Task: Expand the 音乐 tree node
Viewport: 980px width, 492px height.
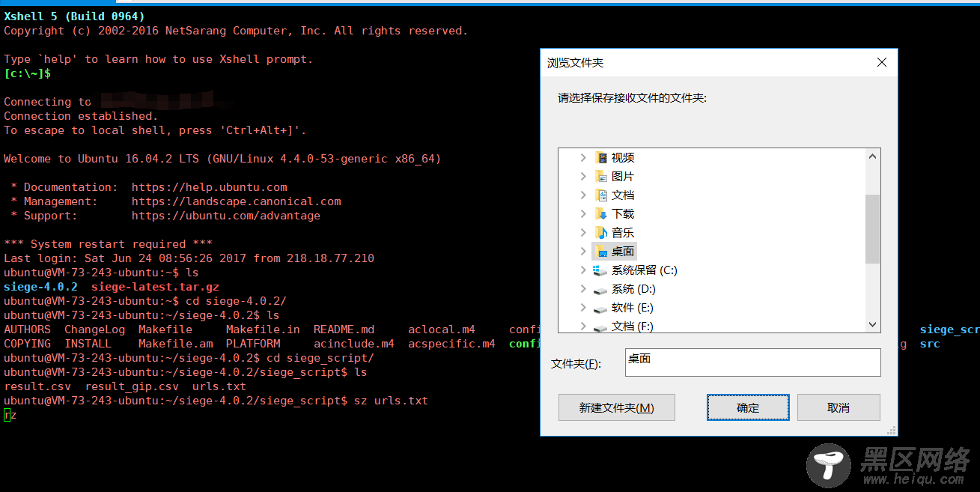Action: [x=583, y=232]
